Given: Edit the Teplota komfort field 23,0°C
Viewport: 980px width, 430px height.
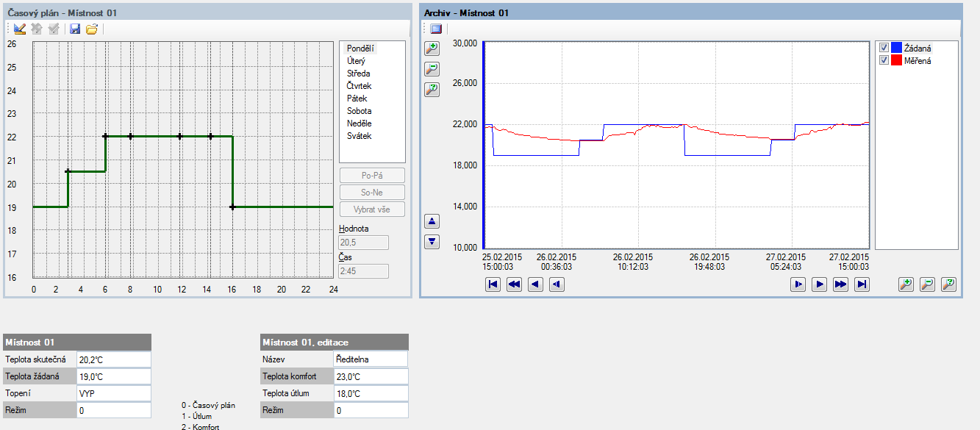Looking at the screenshot, I should [371, 376].
